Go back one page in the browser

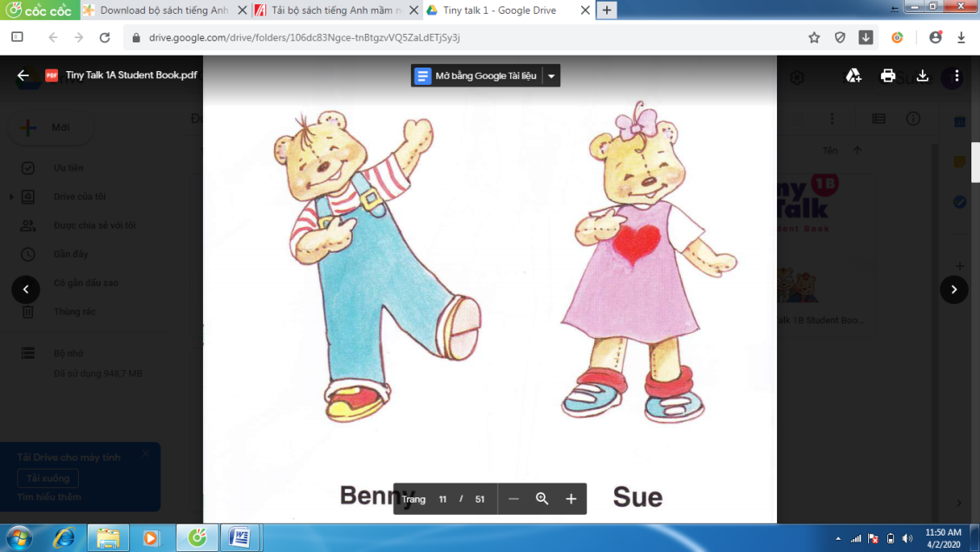tap(53, 37)
